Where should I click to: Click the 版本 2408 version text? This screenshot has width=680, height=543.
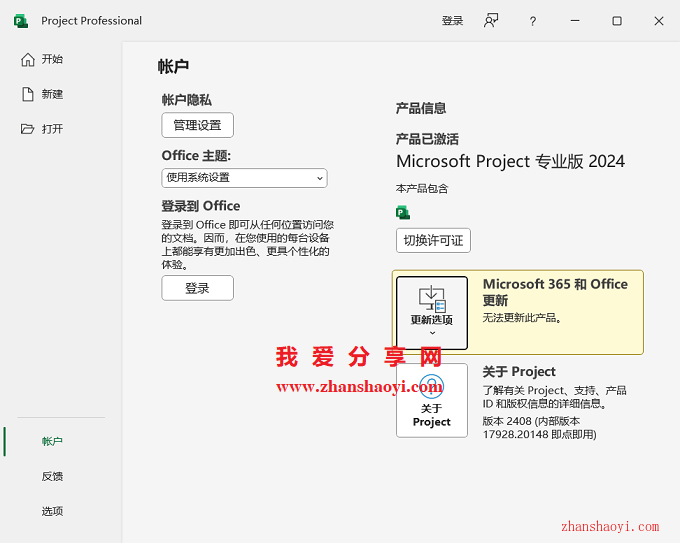tap(539, 428)
